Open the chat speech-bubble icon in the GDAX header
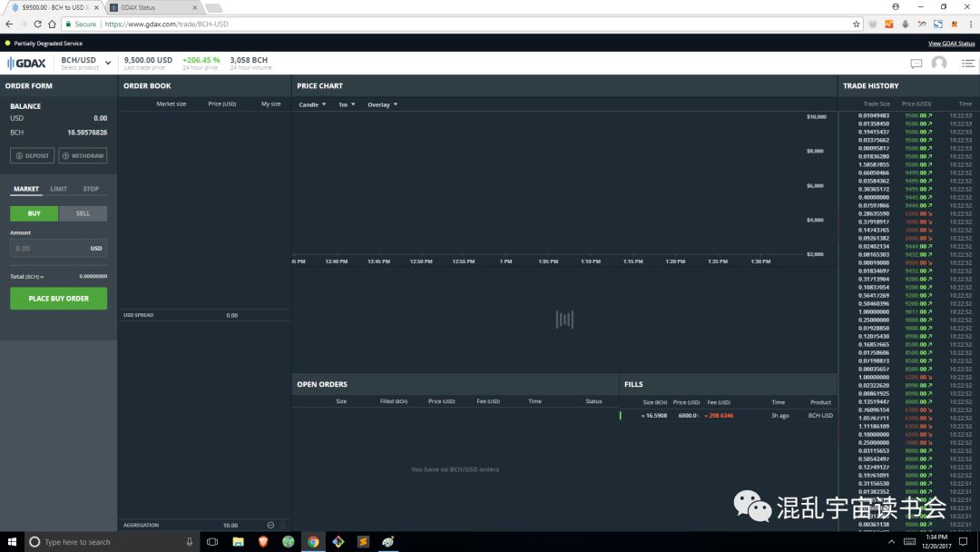 click(916, 64)
